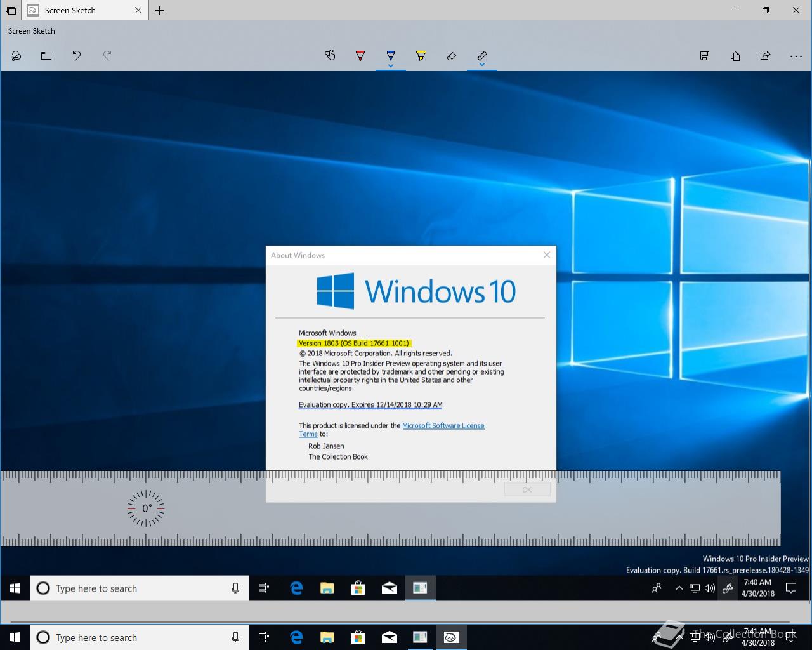Click Windows 10 Pro Insider Preview watermark text
The image size is (812, 650).
pyautogui.click(x=756, y=559)
